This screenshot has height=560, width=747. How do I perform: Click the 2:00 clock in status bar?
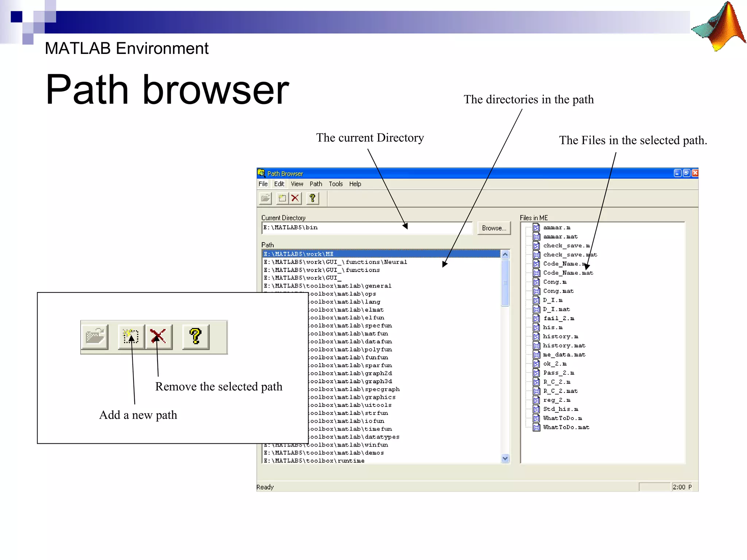point(682,487)
